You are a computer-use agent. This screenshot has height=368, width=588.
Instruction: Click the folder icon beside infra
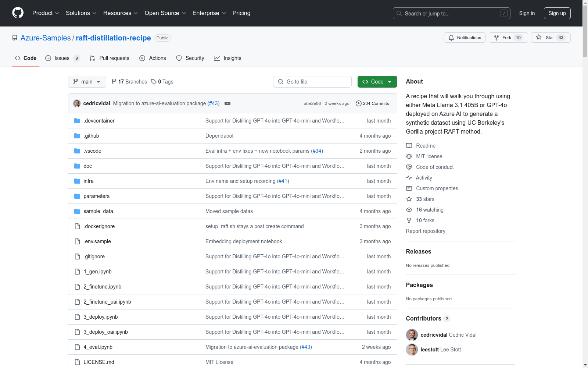77,181
